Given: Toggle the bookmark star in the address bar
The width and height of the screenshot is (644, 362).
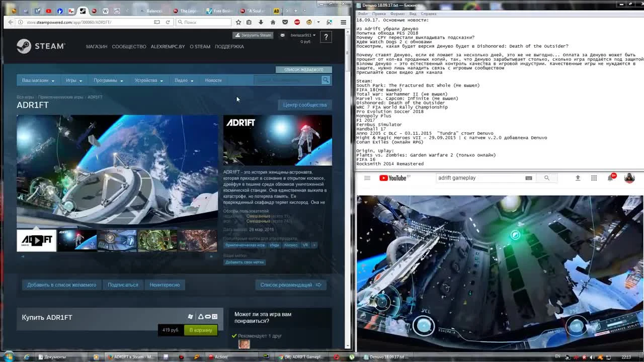Looking at the screenshot, I should [x=237, y=22].
